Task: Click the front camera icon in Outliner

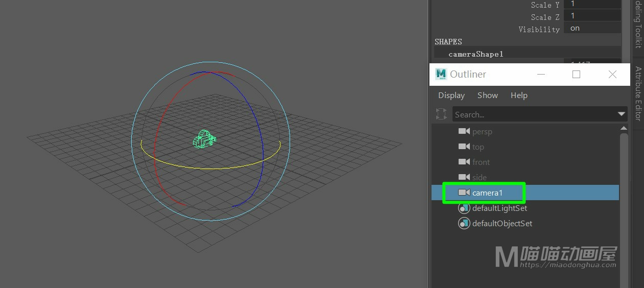Action: [464, 162]
